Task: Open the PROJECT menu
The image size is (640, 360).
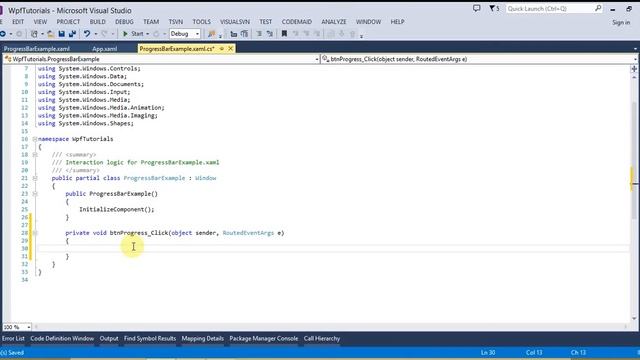Action: point(68,22)
